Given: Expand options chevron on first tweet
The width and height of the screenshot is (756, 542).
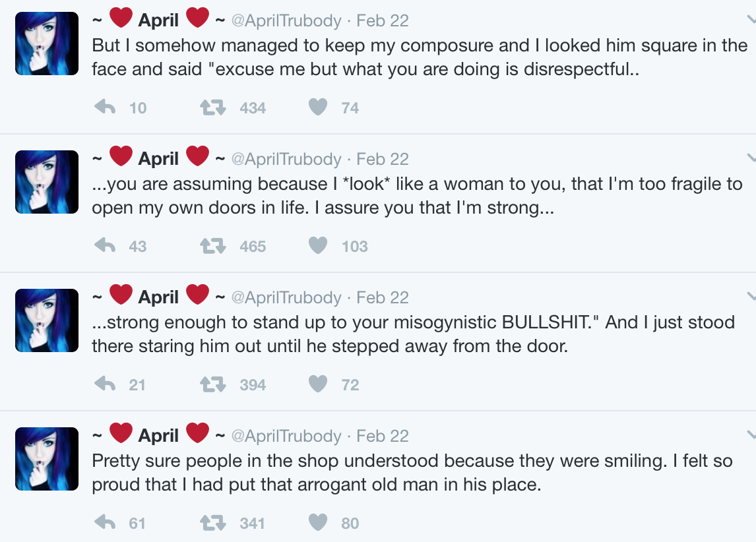Looking at the screenshot, I should (751, 20).
